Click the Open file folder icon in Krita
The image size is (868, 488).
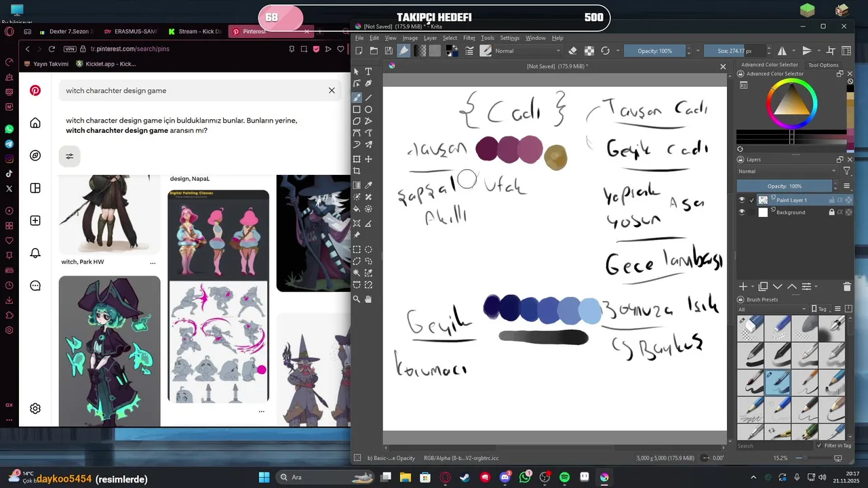coord(374,51)
